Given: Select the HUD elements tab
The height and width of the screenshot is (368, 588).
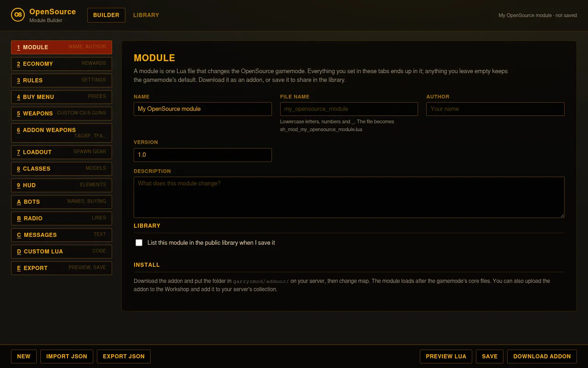Looking at the screenshot, I should (x=62, y=185).
